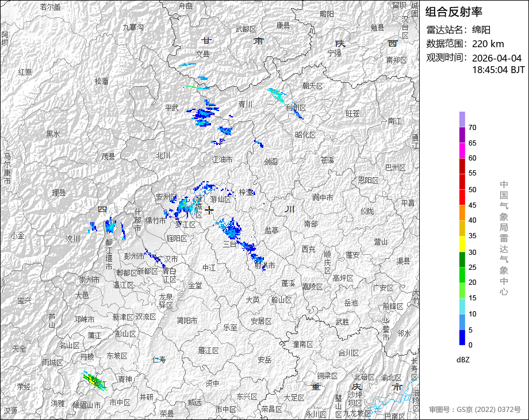Click the dBZ unit label under legend
529x420 pixels.
point(463,360)
